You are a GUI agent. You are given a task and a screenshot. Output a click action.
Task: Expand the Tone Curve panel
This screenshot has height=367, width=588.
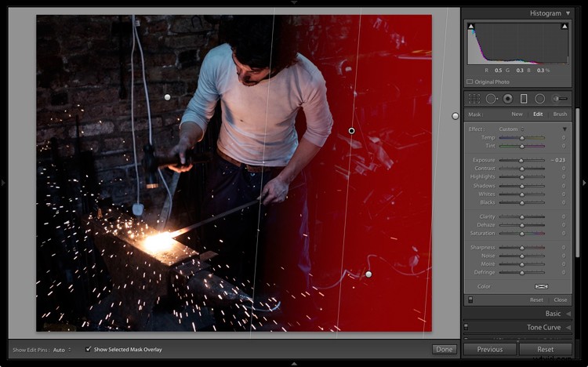[568, 327]
